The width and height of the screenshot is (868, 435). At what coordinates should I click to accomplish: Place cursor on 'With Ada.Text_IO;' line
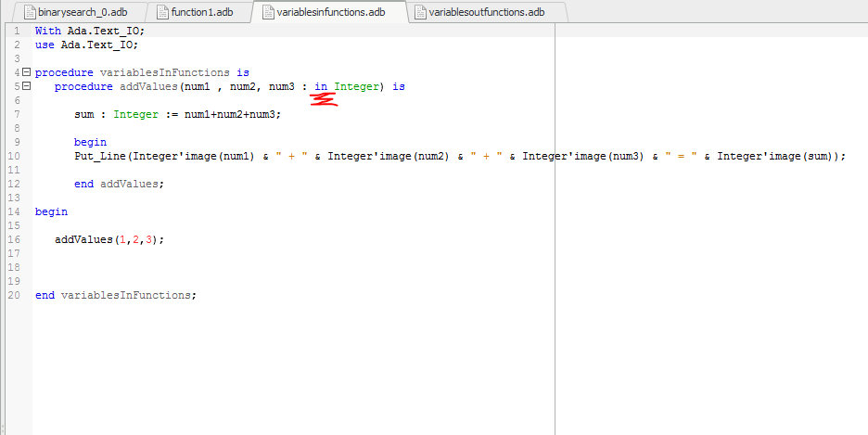90,31
